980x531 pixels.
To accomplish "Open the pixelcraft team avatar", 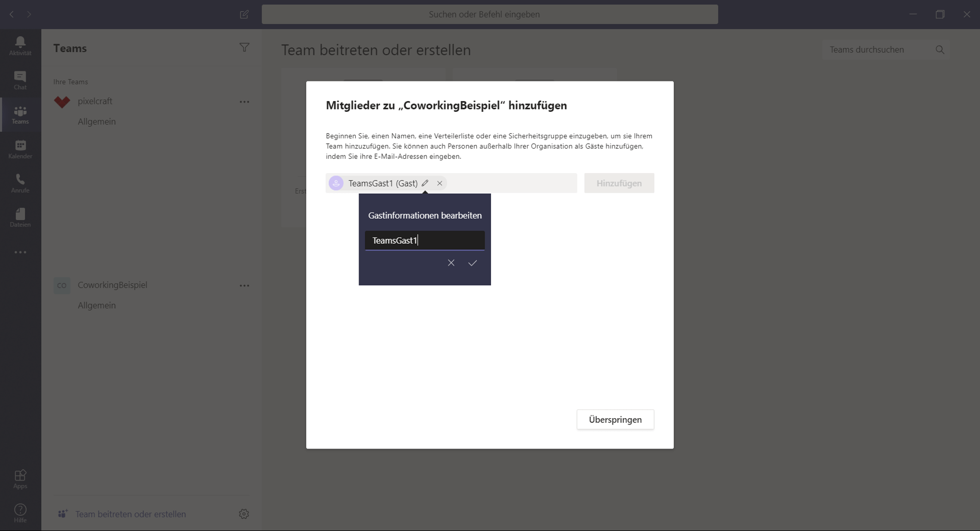I will click(x=62, y=101).
